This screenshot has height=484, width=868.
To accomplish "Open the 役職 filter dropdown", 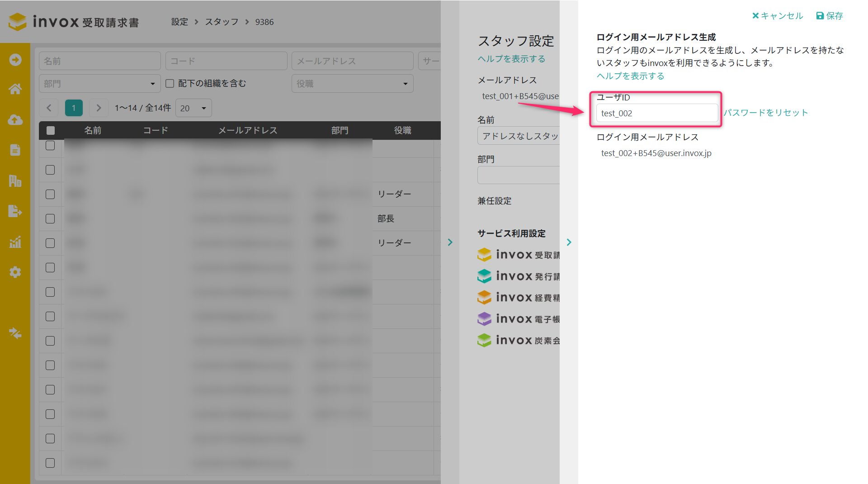I will coord(352,84).
